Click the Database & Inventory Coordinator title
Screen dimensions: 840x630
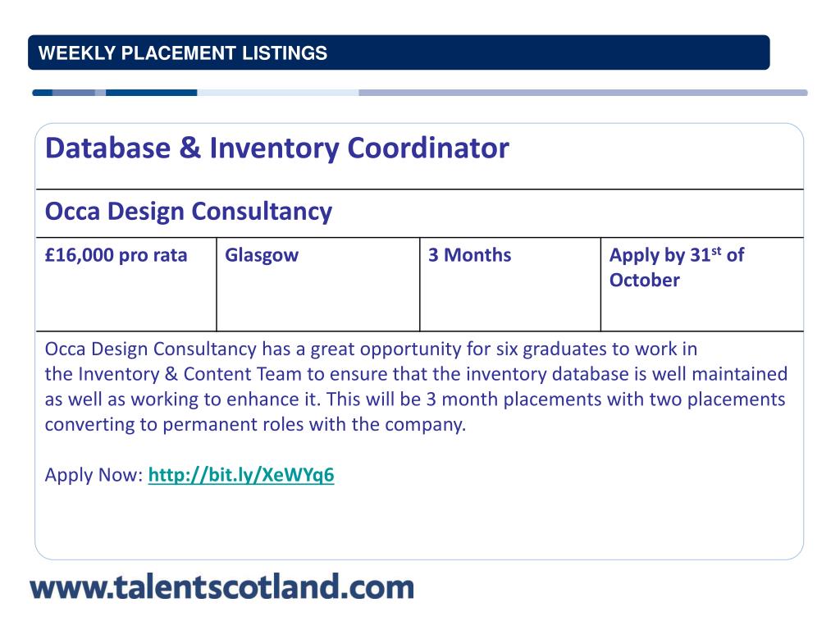[277, 148]
